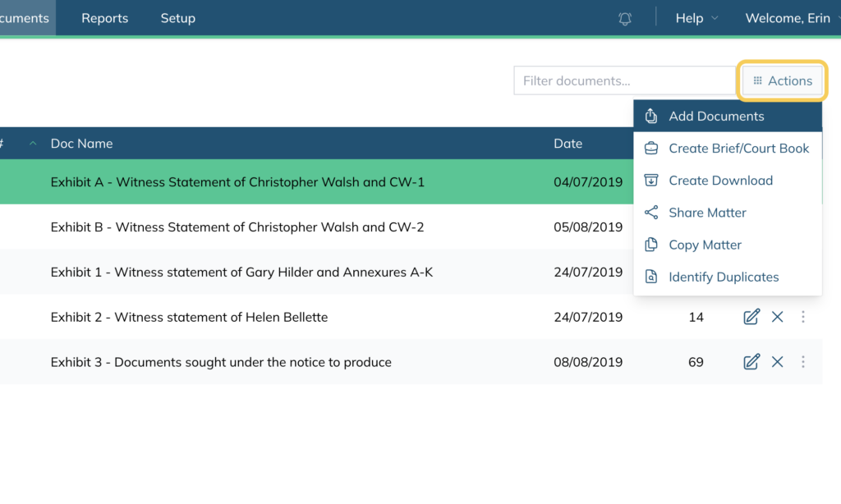Open the three-dot menu for Exhibit 3

[x=803, y=362]
